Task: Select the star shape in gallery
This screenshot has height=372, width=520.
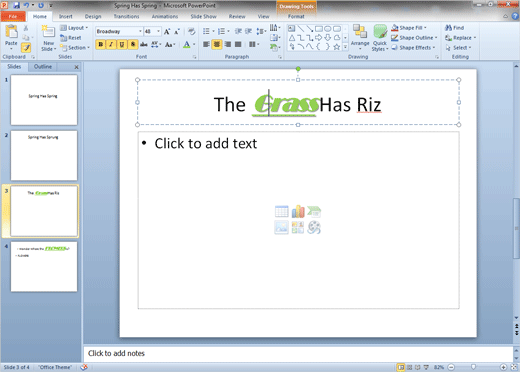Action: 337,47
